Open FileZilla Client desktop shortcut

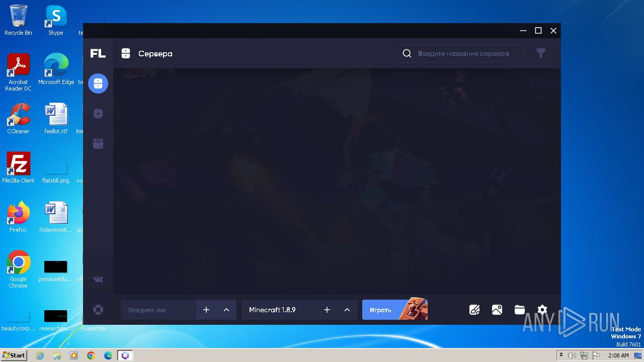click(18, 168)
